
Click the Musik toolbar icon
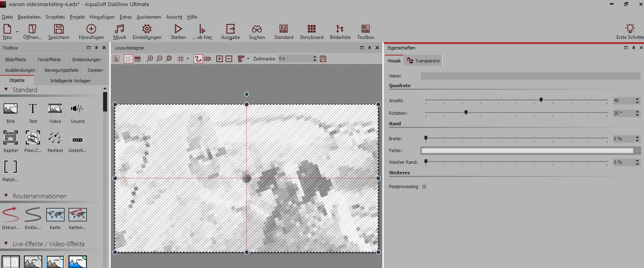click(x=119, y=29)
